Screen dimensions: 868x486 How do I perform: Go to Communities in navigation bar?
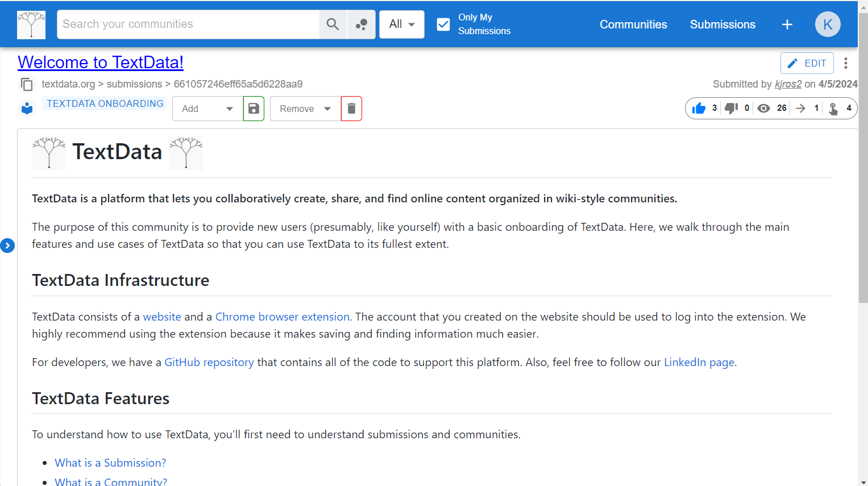point(633,24)
